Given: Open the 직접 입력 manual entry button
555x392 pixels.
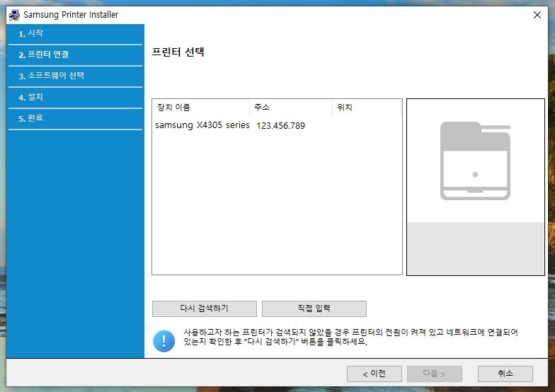Looking at the screenshot, I should click(314, 309).
